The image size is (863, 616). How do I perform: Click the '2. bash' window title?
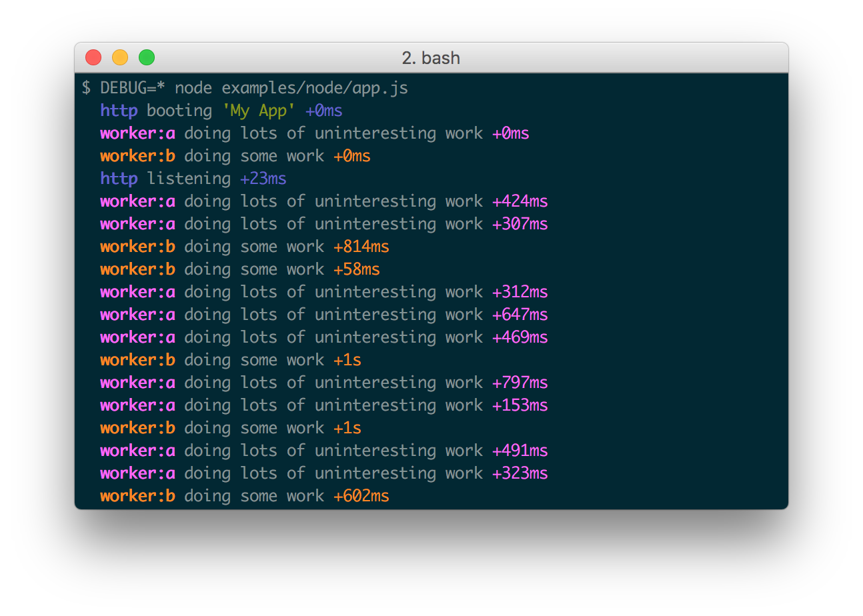point(431,58)
